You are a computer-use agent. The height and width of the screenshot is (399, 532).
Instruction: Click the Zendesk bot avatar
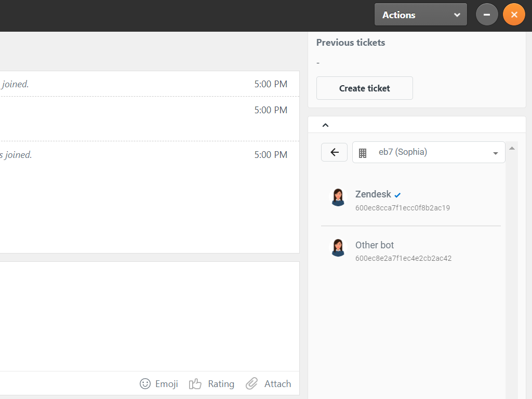[x=338, y=197]
